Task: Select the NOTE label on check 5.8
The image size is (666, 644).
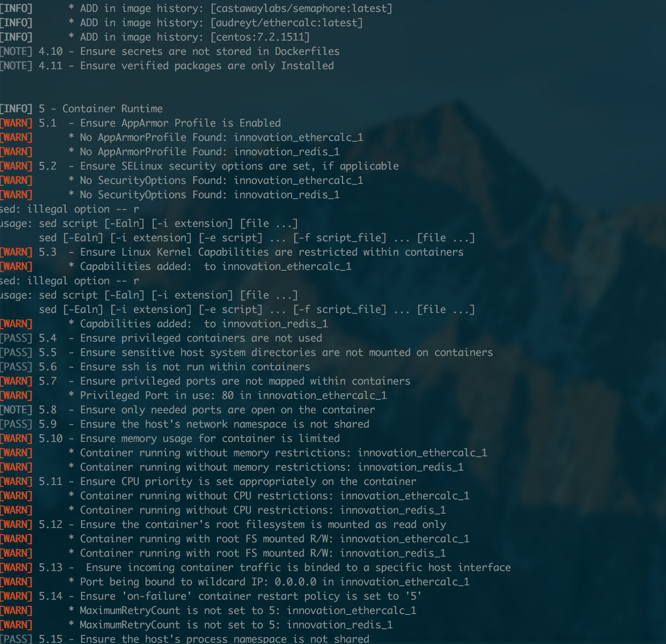Action: (x=16, y=409)
